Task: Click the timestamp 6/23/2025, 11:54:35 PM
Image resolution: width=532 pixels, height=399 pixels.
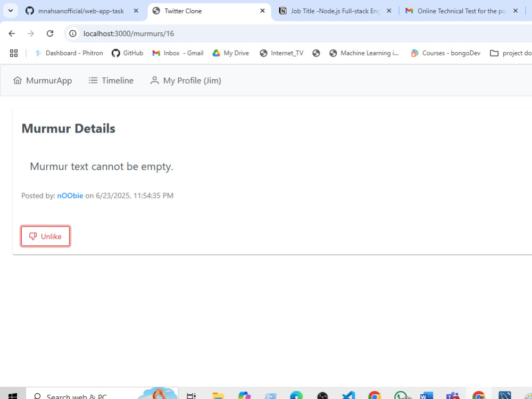Action: click(x=135, y=195)
